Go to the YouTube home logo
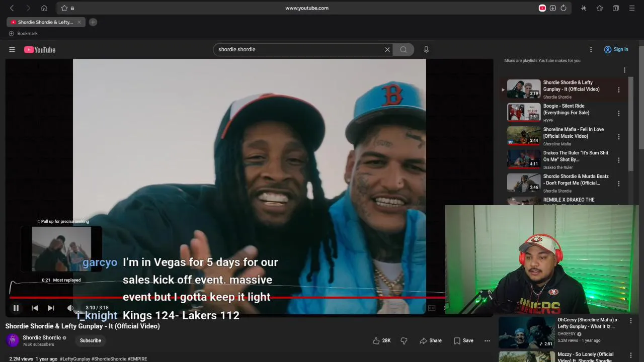Viewport: 644px width, 362px height. (40, 50)
